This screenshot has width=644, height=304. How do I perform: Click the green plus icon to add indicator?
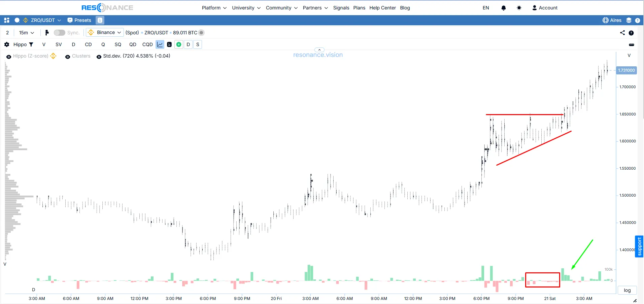coord(179,44)
